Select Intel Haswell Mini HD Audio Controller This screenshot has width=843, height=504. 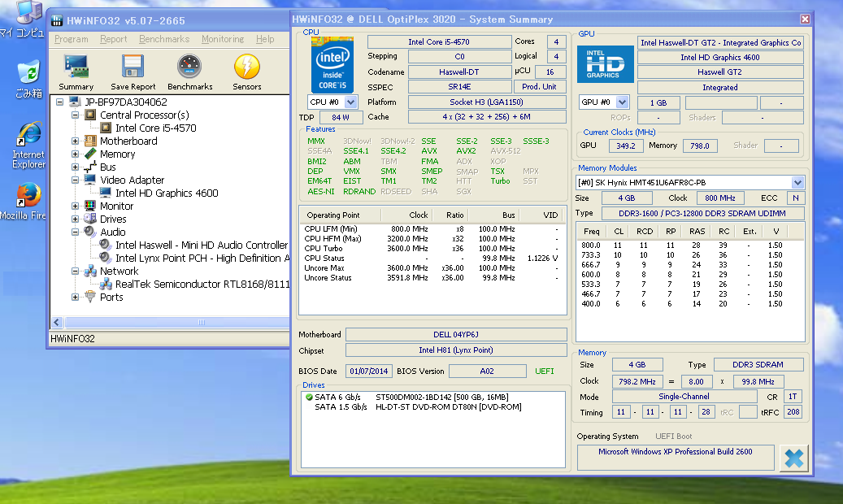click(x=202, y=245)
